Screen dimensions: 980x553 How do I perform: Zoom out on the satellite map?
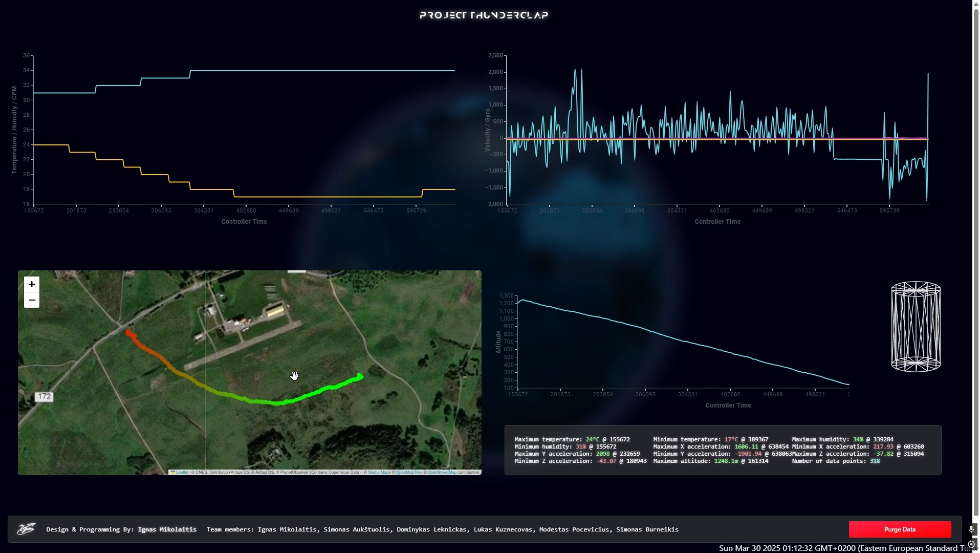tap(31, 300)
